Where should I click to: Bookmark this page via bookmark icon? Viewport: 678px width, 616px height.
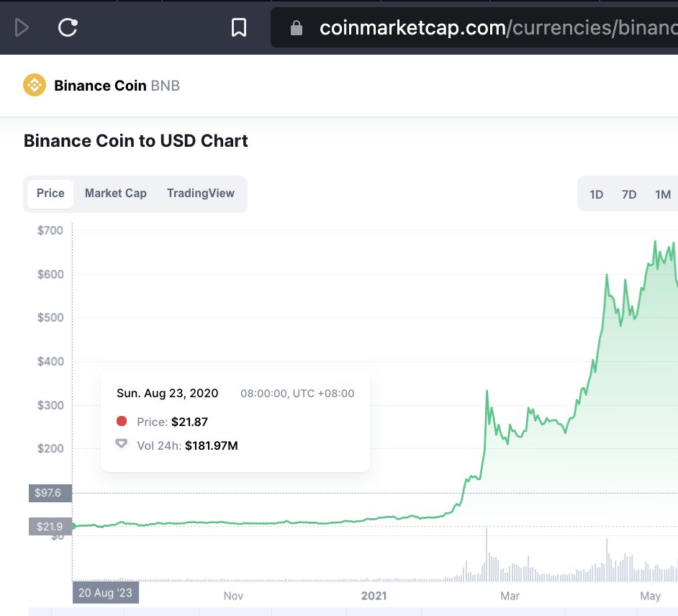pyautogui.click(x=239, y=27)
